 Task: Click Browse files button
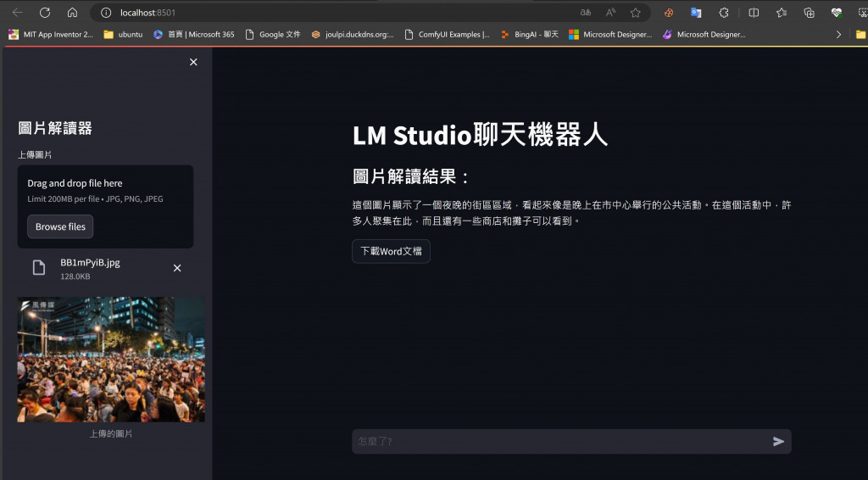(60, 226)
